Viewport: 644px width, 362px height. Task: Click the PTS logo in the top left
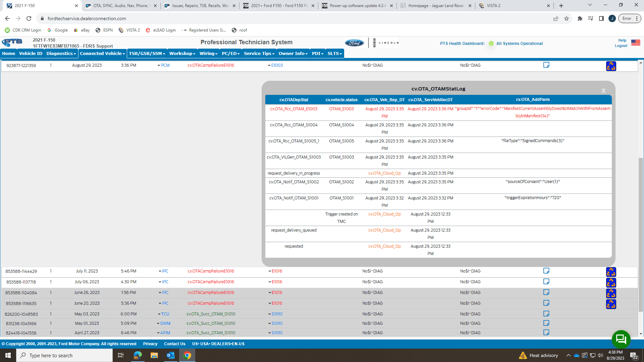click(x=12, y=42)
